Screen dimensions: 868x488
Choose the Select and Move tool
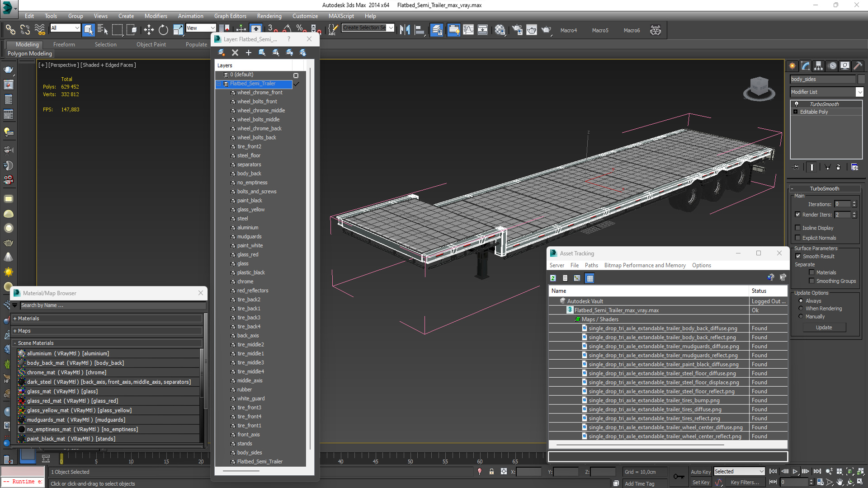[x=149, y=30]
